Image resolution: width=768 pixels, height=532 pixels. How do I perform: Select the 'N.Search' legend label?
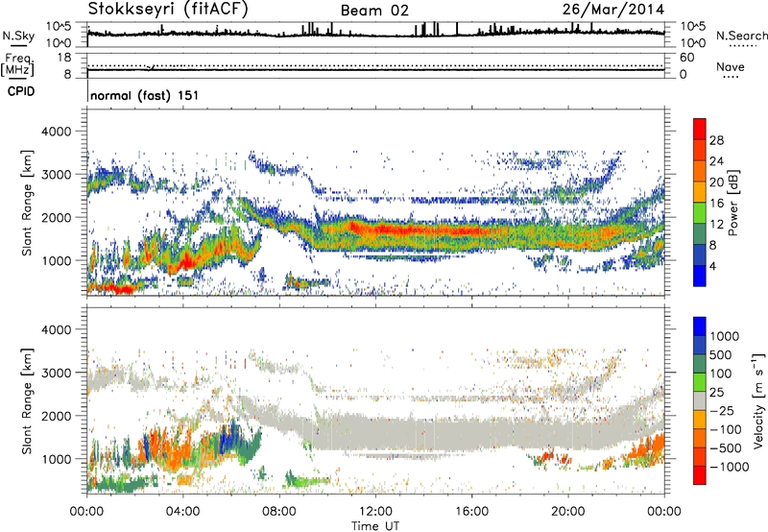click(x=741, y=36)
